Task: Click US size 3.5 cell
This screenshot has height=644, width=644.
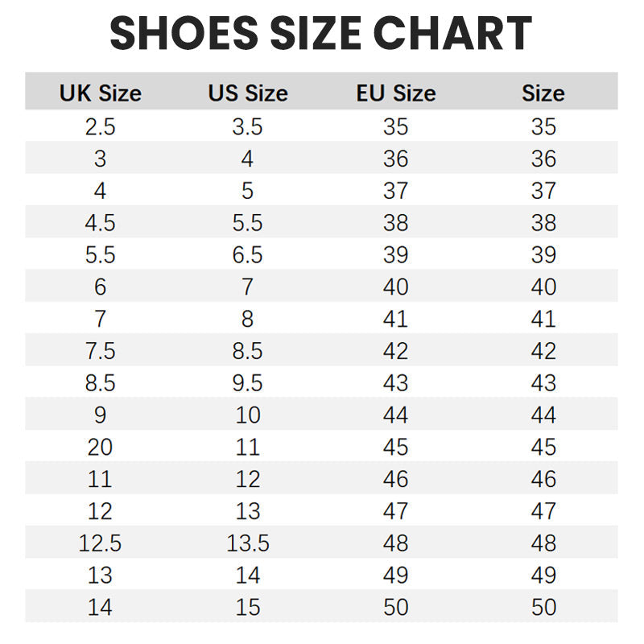Action: pos(247,126)
